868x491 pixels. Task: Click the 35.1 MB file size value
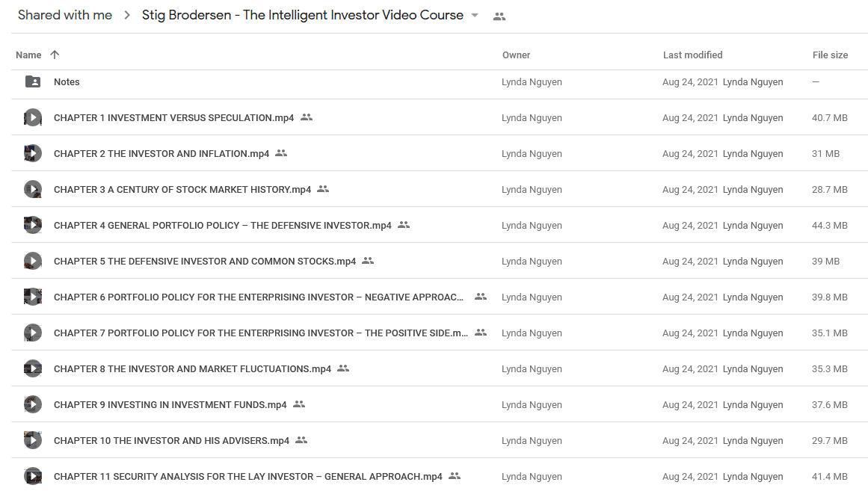[830, 333]
